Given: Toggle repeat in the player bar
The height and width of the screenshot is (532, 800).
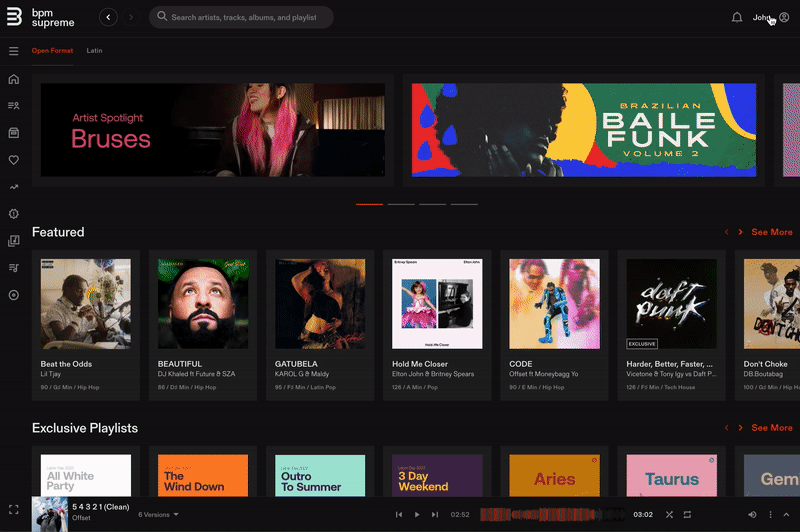Looking at the screenshot, I should [x=687, y=515].
